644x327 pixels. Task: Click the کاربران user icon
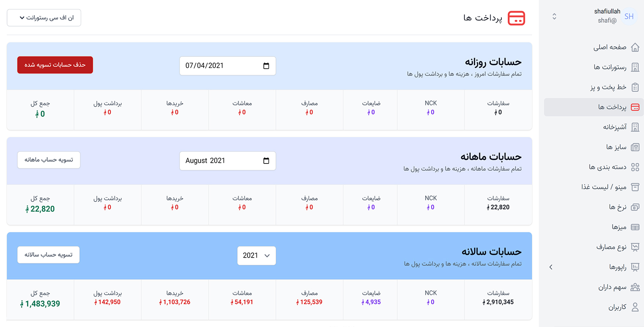tap(635, 307)
